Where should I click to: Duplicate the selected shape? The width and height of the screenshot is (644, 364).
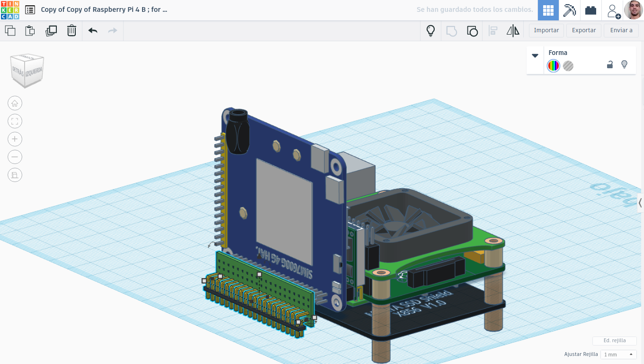(51, 31)
